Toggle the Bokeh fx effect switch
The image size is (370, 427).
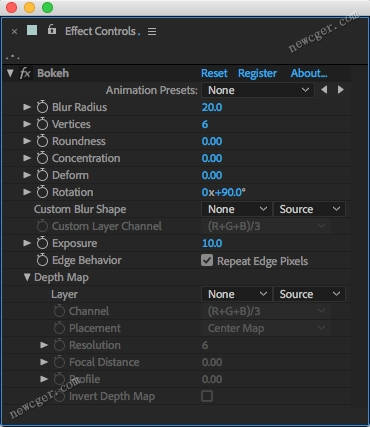click(x=25, y=73)
